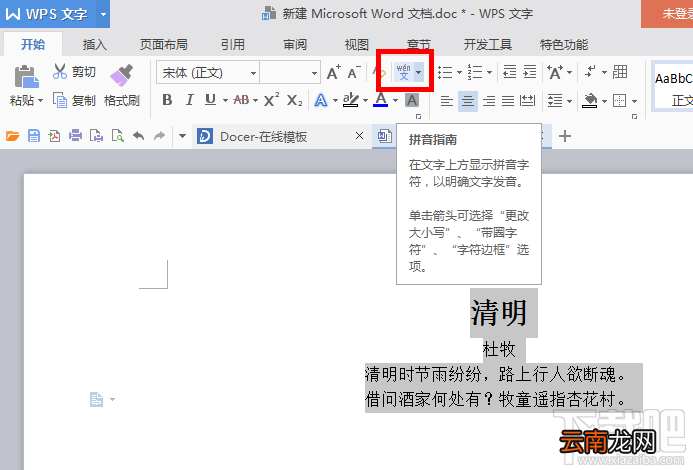Click the clear formatting eraser icon

pyautogui.click(x=379, y=72)
